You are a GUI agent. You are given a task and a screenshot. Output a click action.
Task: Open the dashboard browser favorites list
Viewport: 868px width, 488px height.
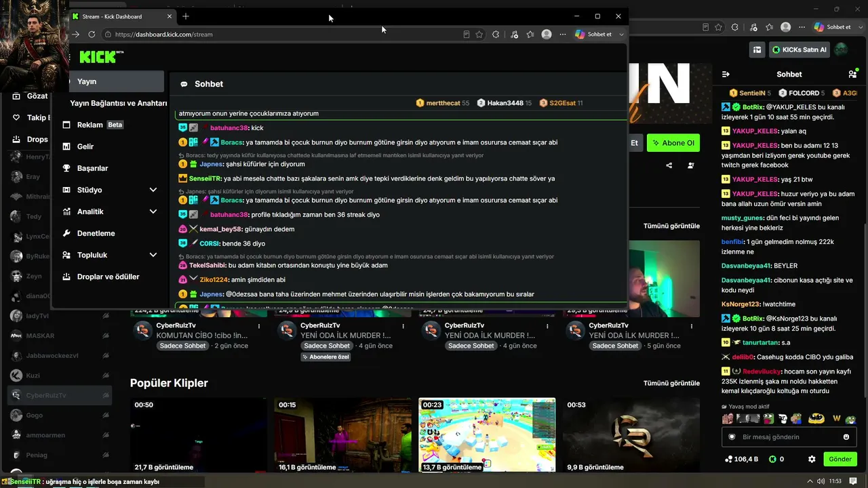point(530,35)
